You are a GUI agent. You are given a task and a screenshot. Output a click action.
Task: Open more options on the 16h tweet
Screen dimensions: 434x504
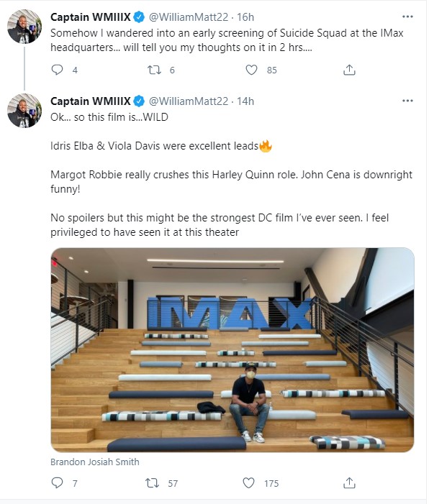(x=407, y=17)
